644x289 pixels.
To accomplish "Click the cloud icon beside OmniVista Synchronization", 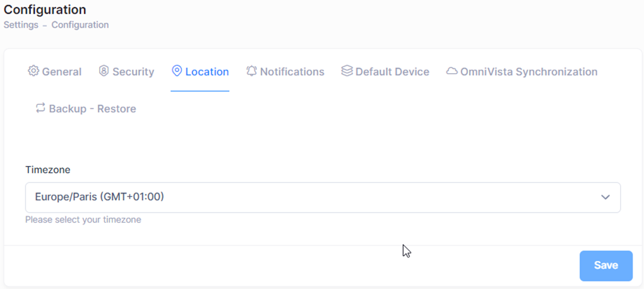I will click(x=451, y=71).
